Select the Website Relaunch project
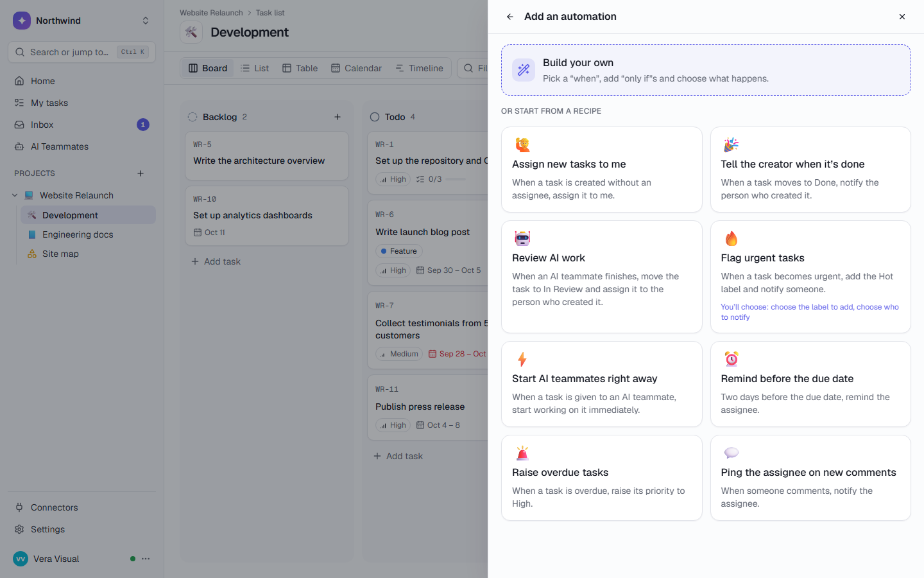The height and width of the screenshot is (578, 924). [76, 195]
